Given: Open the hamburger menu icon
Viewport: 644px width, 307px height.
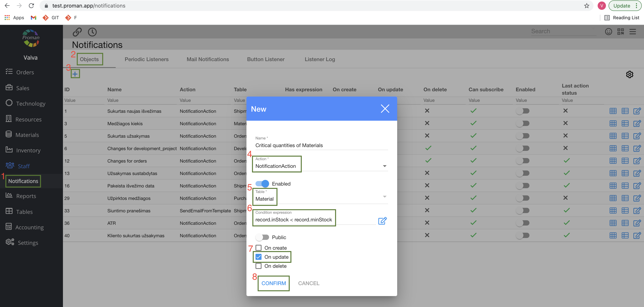Looking at the screenshot, I should click(633, 31).
